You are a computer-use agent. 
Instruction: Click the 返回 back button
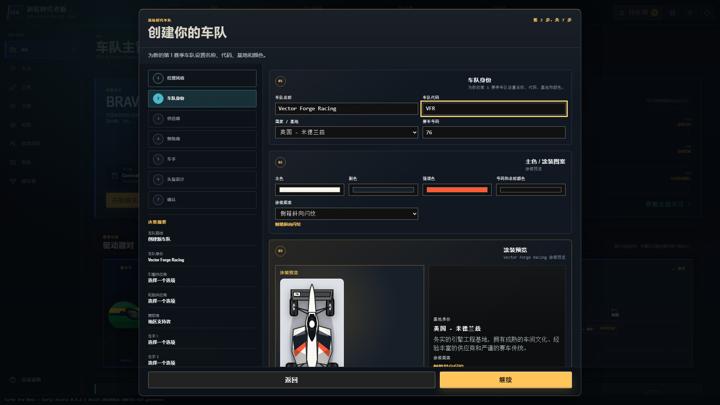coord(291,380)
